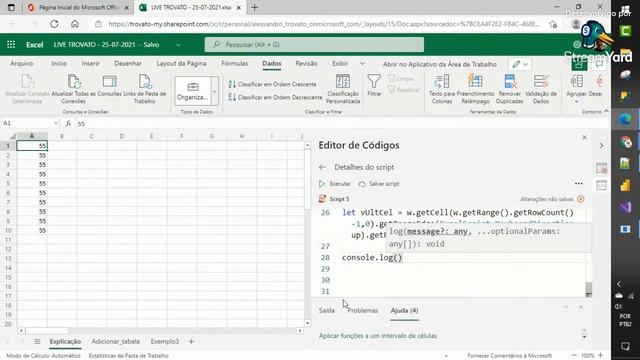Switch to the Inserir ribbon tab
Image resolution: width=640 pixels, height=360 pixels.
(90, 64)
